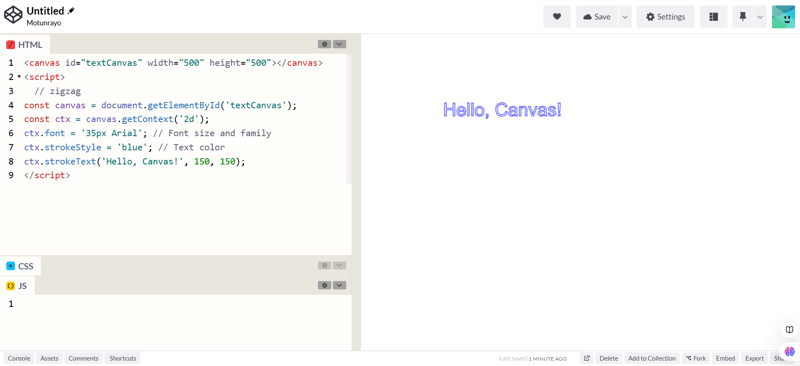Screen dimensions: 800x366
Task: Click the HTML editor vertical scrollbar
Action: (349, 118)
